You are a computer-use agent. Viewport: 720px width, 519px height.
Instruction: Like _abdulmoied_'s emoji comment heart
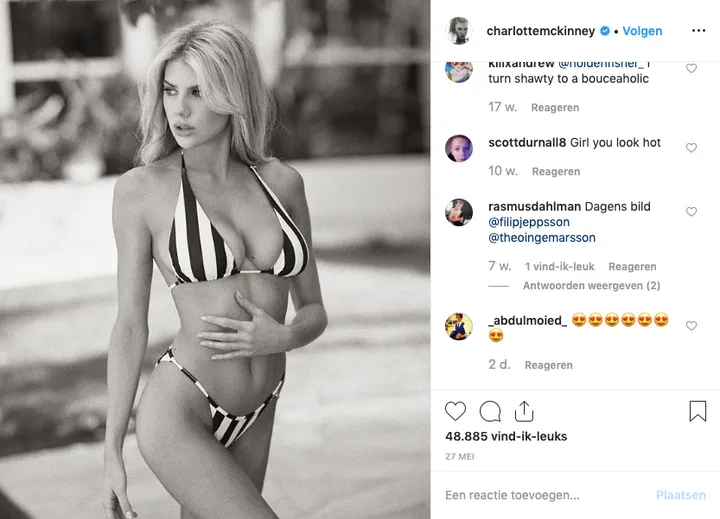click(x=691, y=326)
